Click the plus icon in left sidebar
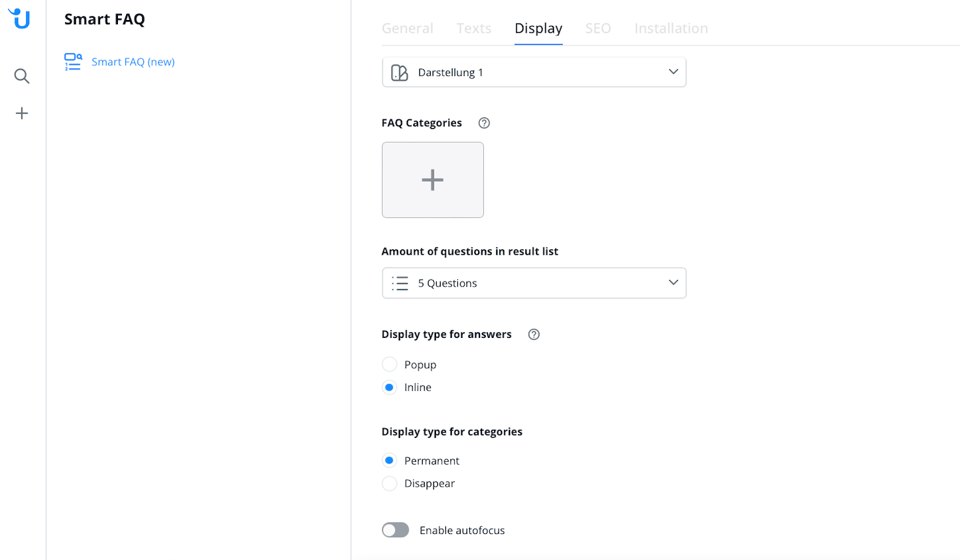This screenshot has width=960, height=560. click(x=22, y=113)
